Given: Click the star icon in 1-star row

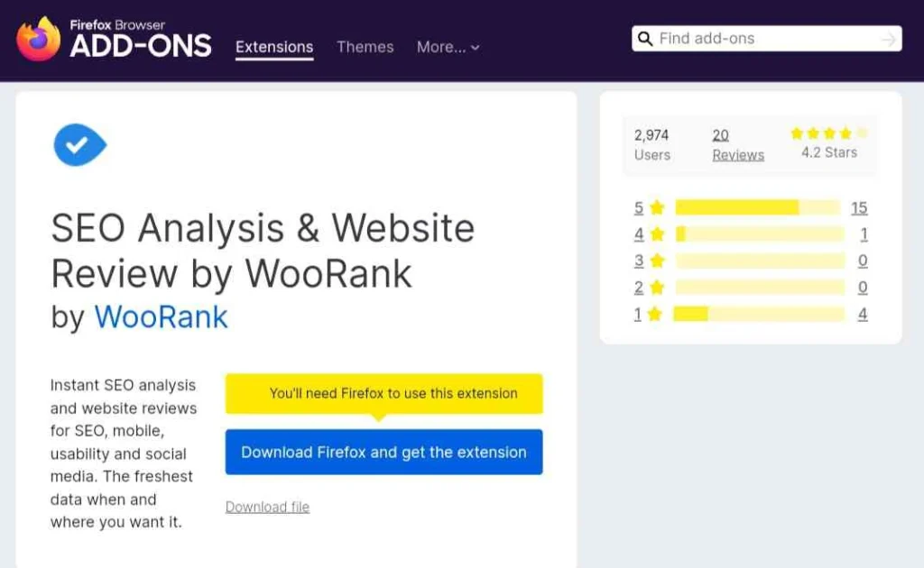Looking at the screenshot, I should coord(655,314).
